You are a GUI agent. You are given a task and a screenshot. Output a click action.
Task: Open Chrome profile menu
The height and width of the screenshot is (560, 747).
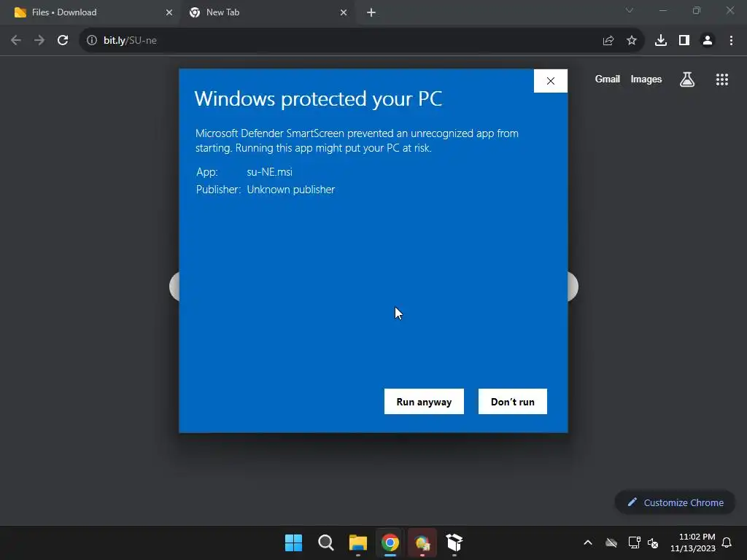708,41
